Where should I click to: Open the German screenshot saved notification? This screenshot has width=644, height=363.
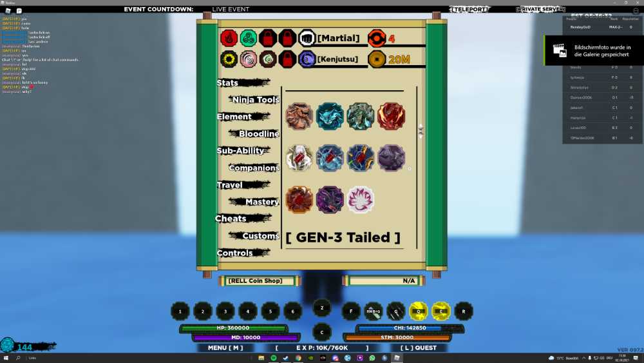pos(594,50)
